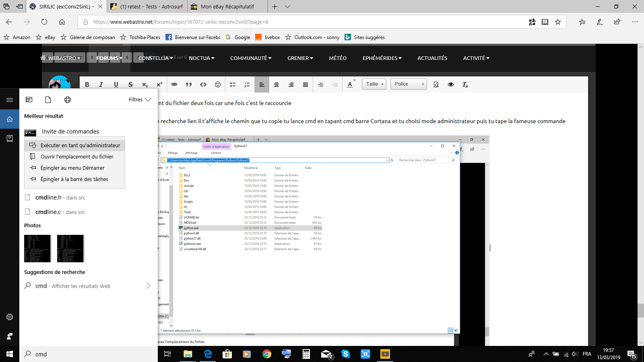Toggle left alignment in the editor toolbar

[262, 84]
